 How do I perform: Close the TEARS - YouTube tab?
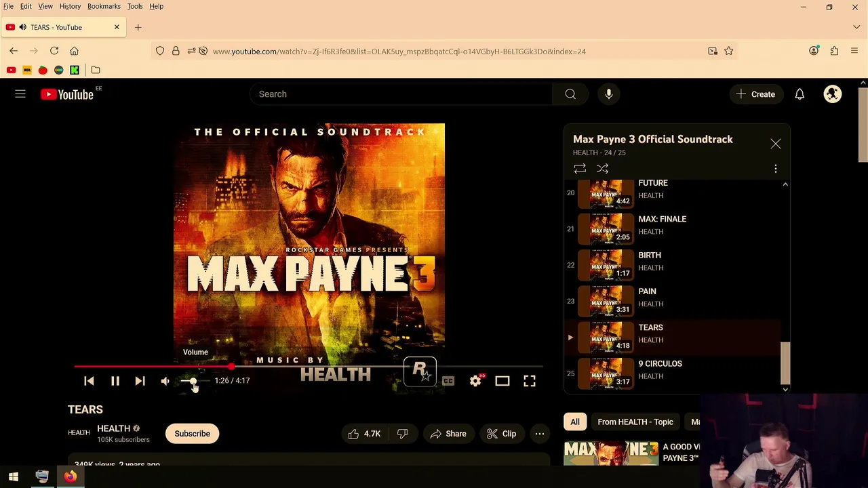[x=117, y=27]
